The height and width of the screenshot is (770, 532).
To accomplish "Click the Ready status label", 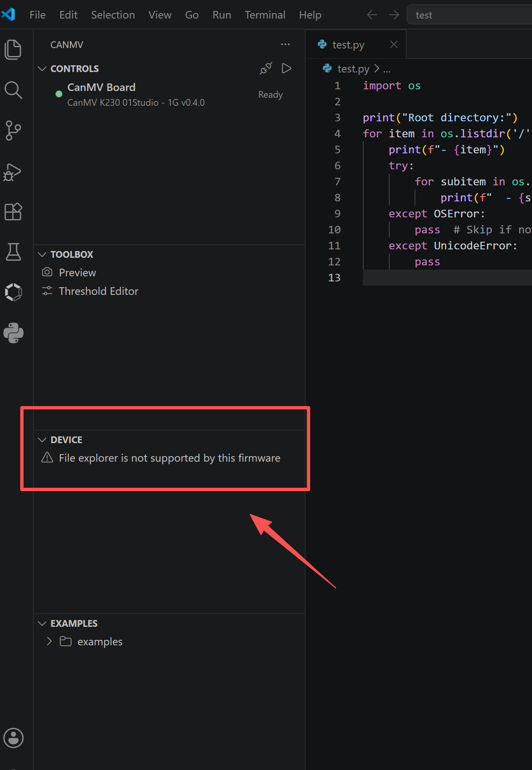I will pyautogui.click(x=270, y=95).
